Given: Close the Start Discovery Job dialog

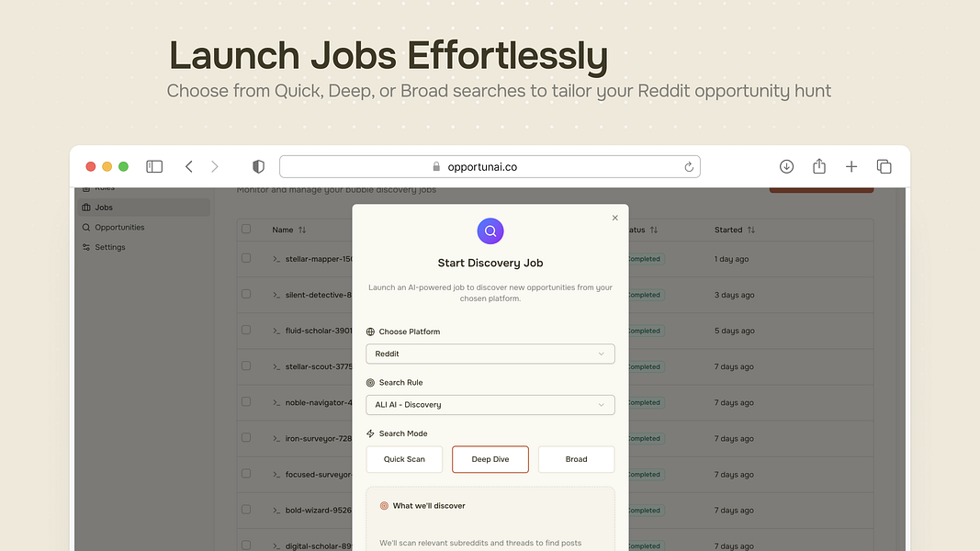Looking at the screenshot, I should click(615, 218).
